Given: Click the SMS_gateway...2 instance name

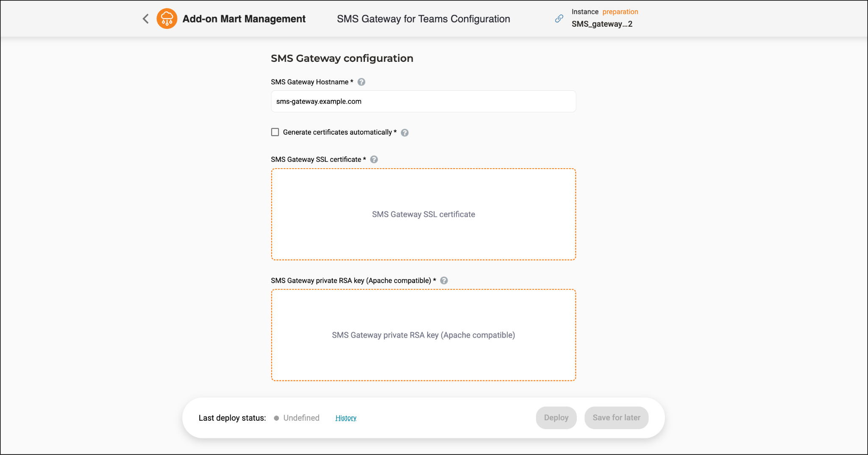Looking at the screenshot, I should click(602, 24).
